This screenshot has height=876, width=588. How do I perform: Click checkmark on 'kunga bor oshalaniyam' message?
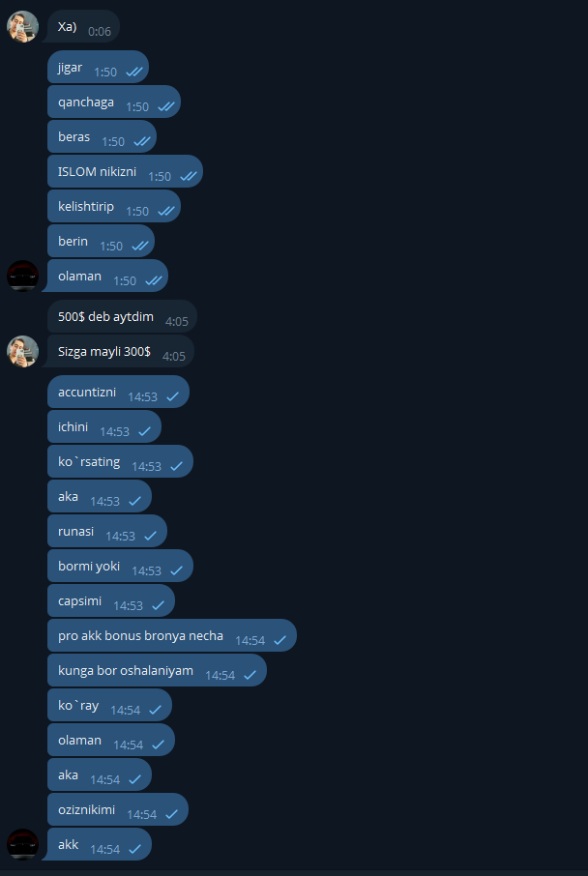(250, 676)
